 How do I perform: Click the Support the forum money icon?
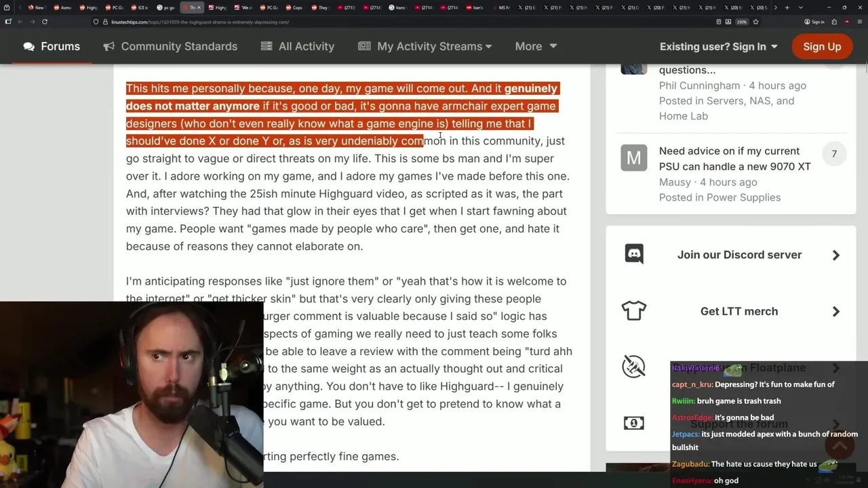634,423
